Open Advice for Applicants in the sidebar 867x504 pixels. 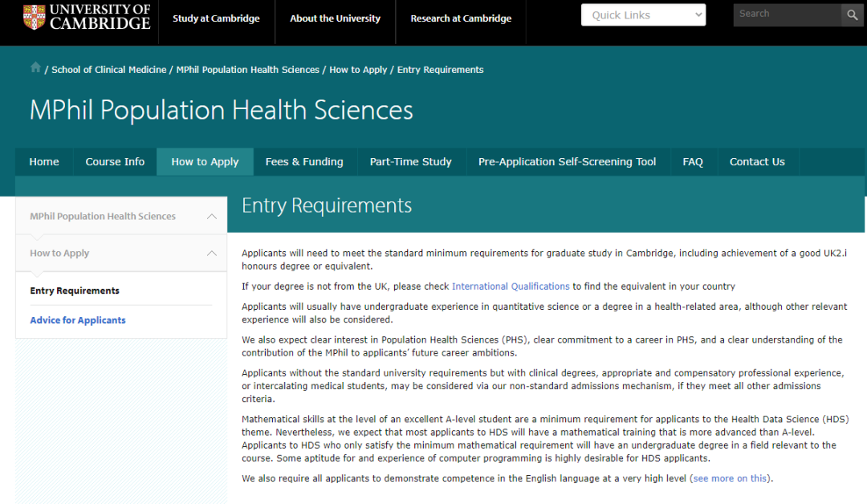78,320
